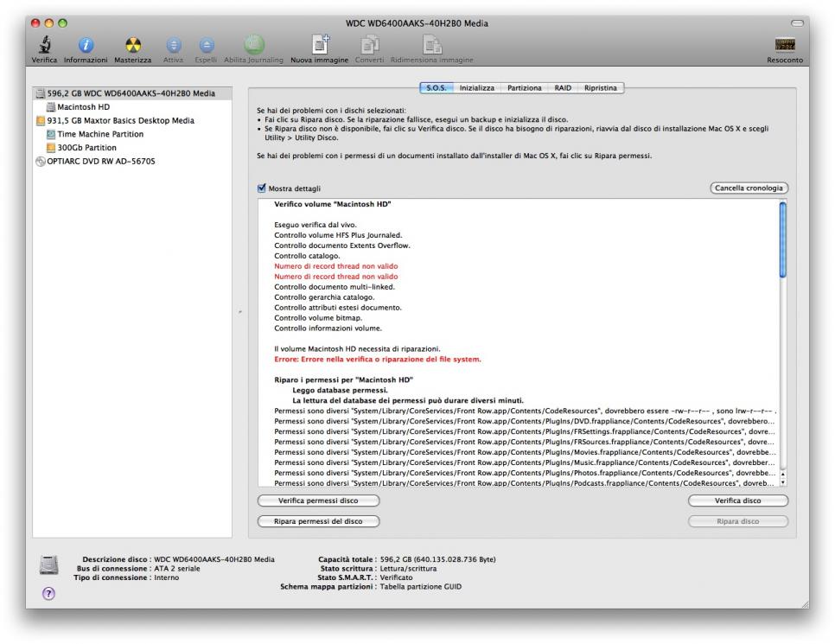Open the RAID tab

(563, 88)
